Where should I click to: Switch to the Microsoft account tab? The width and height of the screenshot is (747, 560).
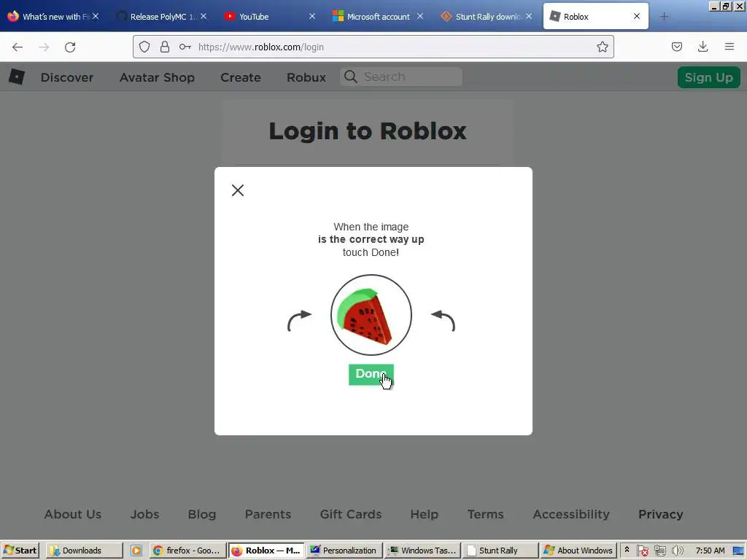tap(379, 17)
